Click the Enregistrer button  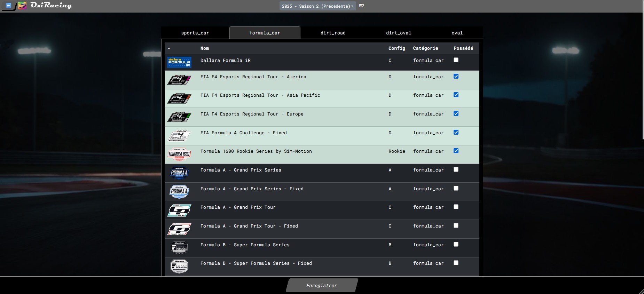coord(322,285)
